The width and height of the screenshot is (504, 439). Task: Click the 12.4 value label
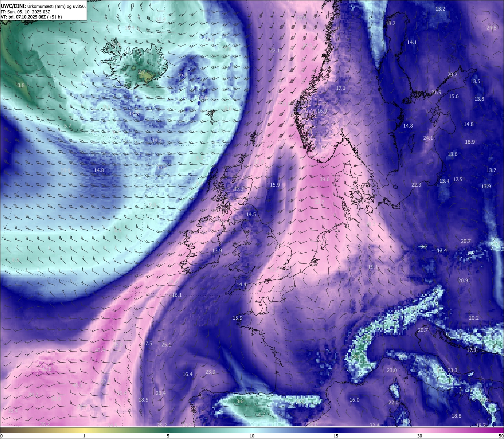coord(442,250)
